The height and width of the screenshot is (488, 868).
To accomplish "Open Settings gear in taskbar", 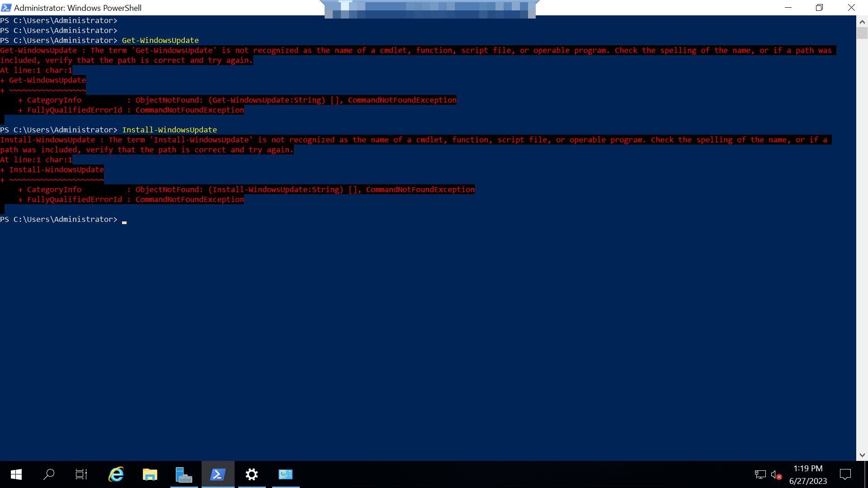I will pos(252,474).
